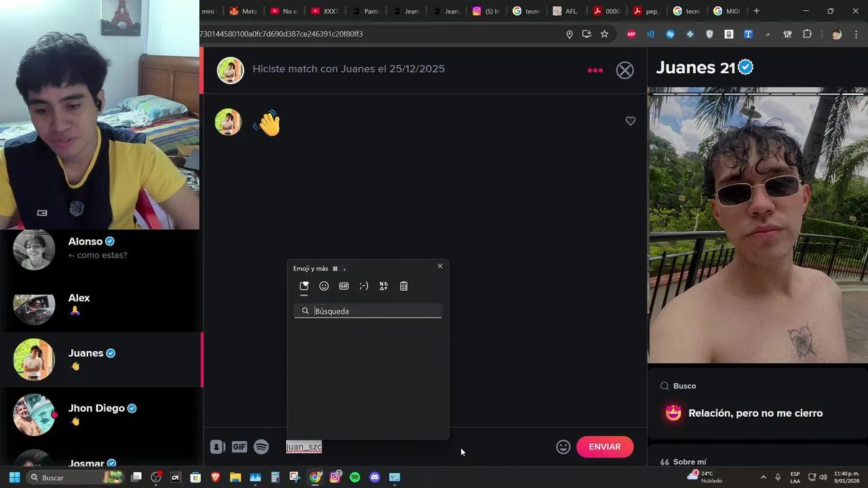Screen dimensions: 868x488
Task: View Juanes profile photo
Action: pyautogui.click(x=757, y=225)
